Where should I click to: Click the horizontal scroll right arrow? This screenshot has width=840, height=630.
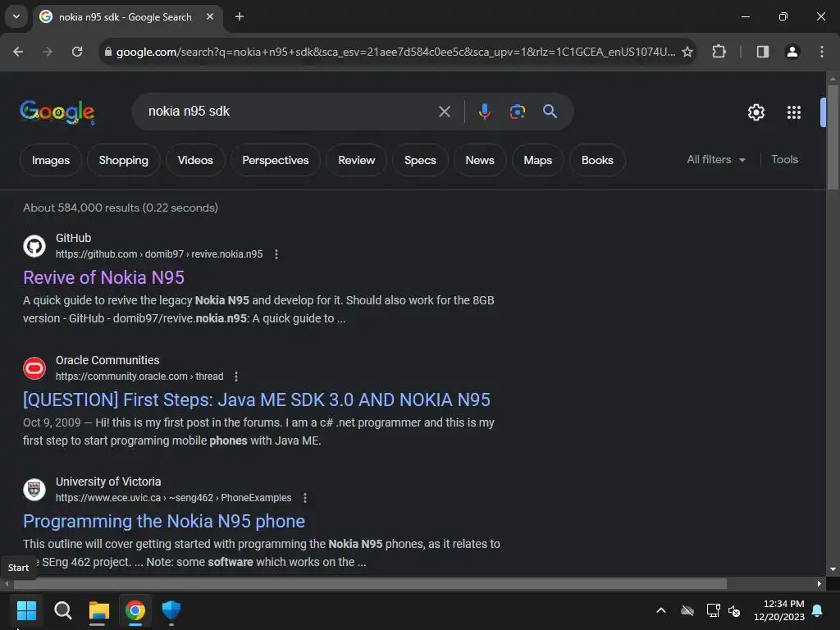coord(819,583)
